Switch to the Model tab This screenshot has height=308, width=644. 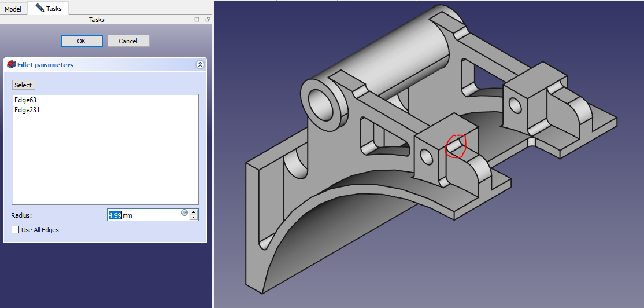[13, 9]
